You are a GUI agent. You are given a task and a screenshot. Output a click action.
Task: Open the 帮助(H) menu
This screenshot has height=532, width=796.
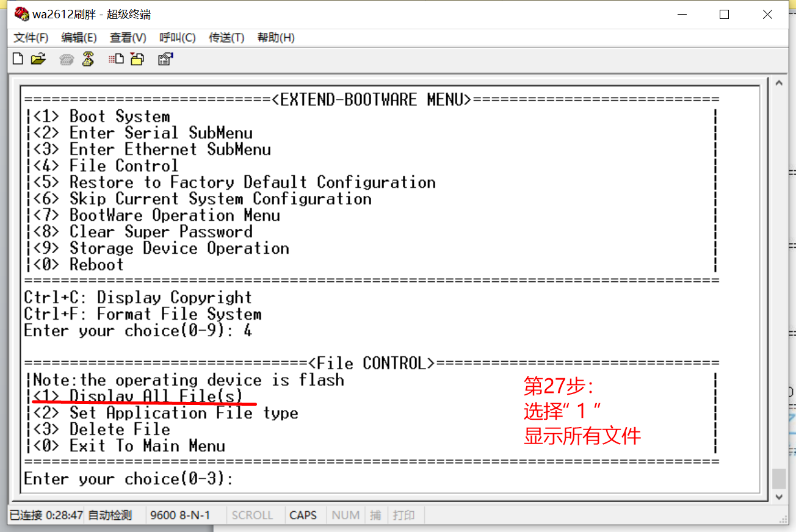[276, 38]
